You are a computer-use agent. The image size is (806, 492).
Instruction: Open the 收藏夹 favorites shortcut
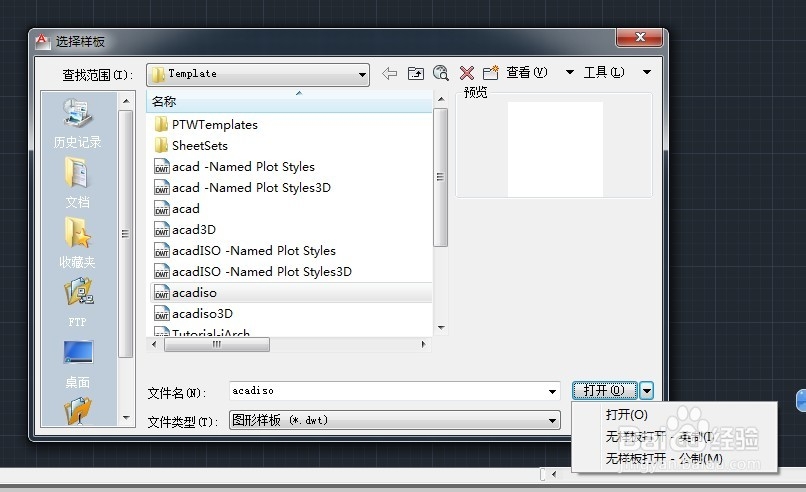[x=78, y=243]
